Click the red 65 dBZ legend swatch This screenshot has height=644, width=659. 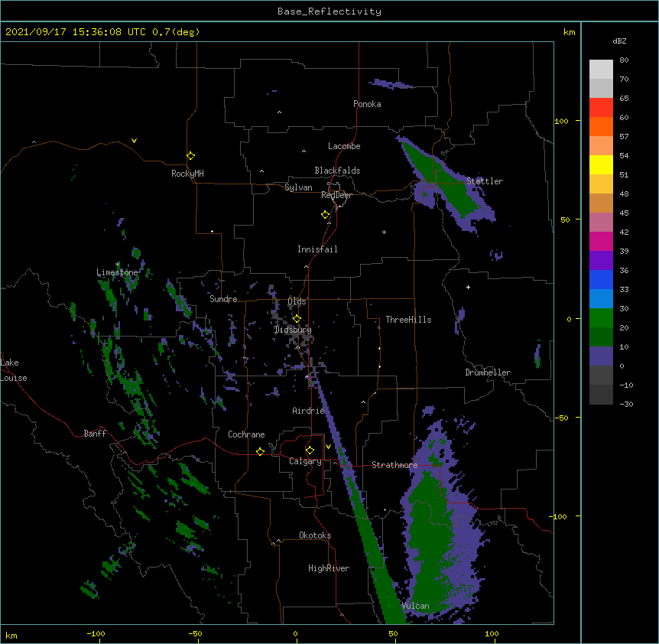601,108
